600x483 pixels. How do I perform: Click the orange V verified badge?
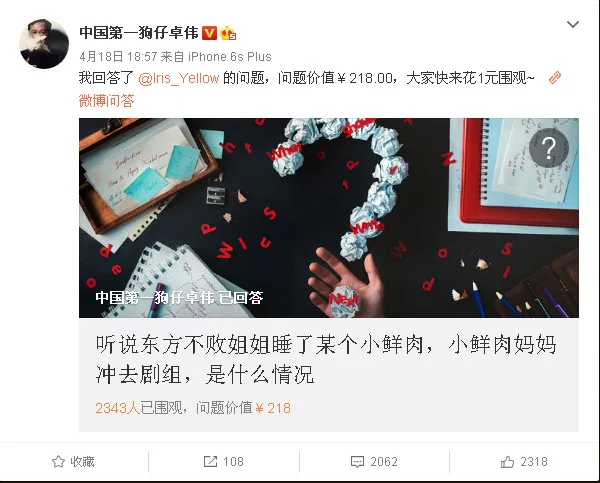tap(209, 33)
